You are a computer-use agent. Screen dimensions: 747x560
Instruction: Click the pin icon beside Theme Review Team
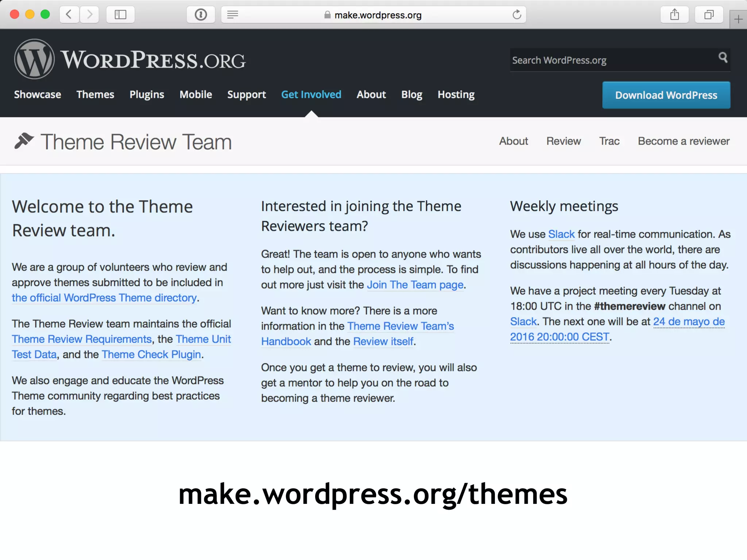tap(24, 141)
